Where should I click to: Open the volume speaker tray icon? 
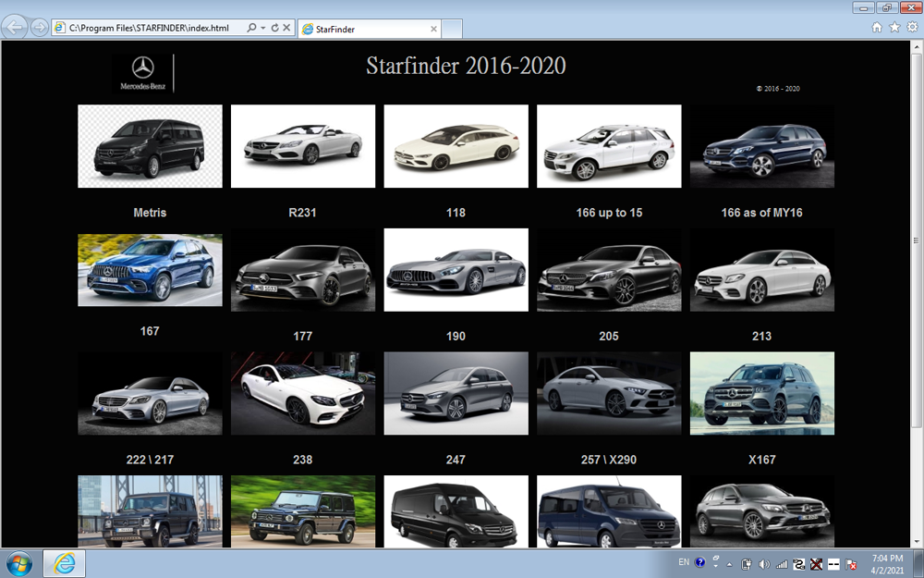764,564
